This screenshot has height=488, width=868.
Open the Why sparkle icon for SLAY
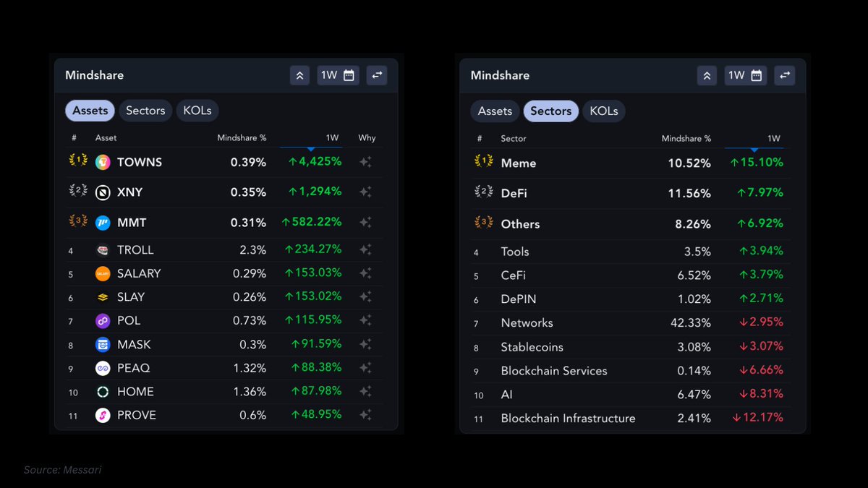point(366,297)
